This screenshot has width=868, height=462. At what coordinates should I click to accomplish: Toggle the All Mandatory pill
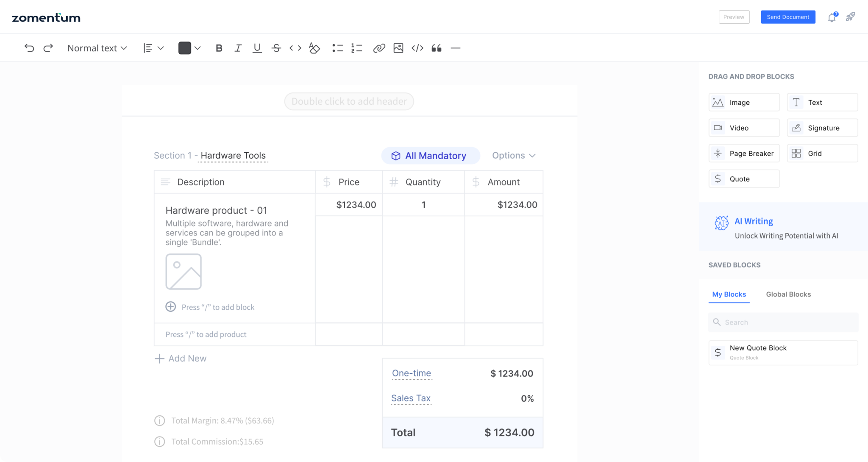click(x=430, y=156)
